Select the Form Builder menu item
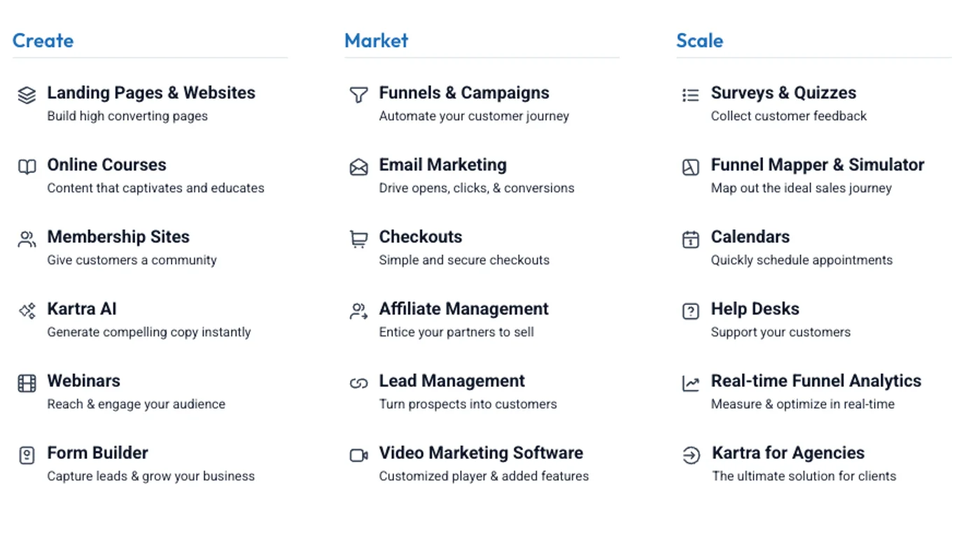The height and width of the screenshot is (538, 980). pos(97,453)
